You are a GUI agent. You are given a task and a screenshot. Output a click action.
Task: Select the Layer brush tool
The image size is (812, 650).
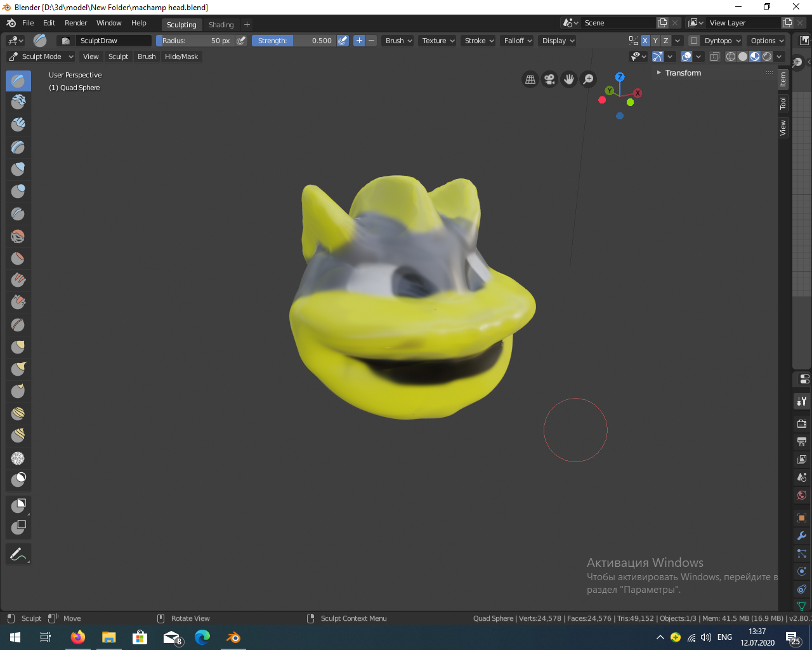point(18,147)
